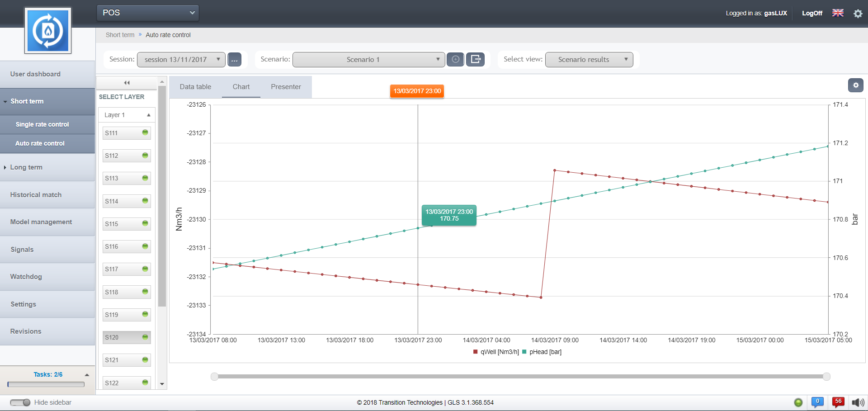Image resolution: width=868 pixels, height=411 pixels.
Task: Toggle the S111 layer green indicator
Action: point(145,132)
